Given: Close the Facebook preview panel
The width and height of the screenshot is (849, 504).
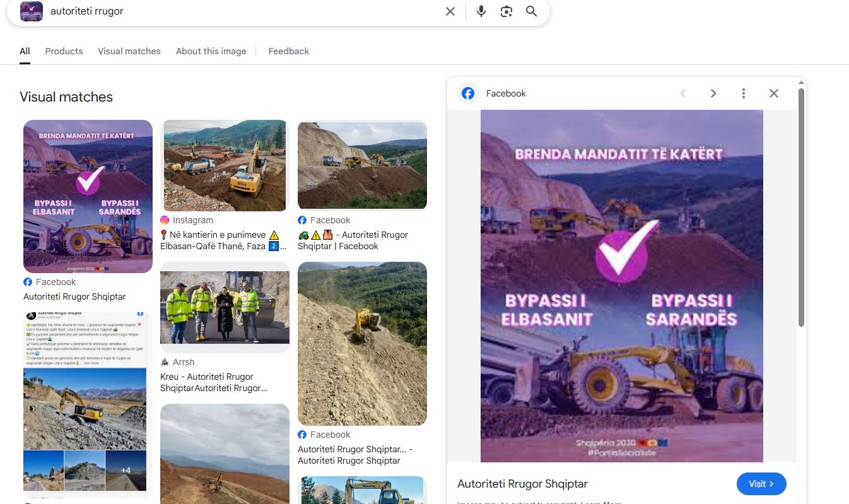Looking at the screenshot, I should (x=774, y=93).
